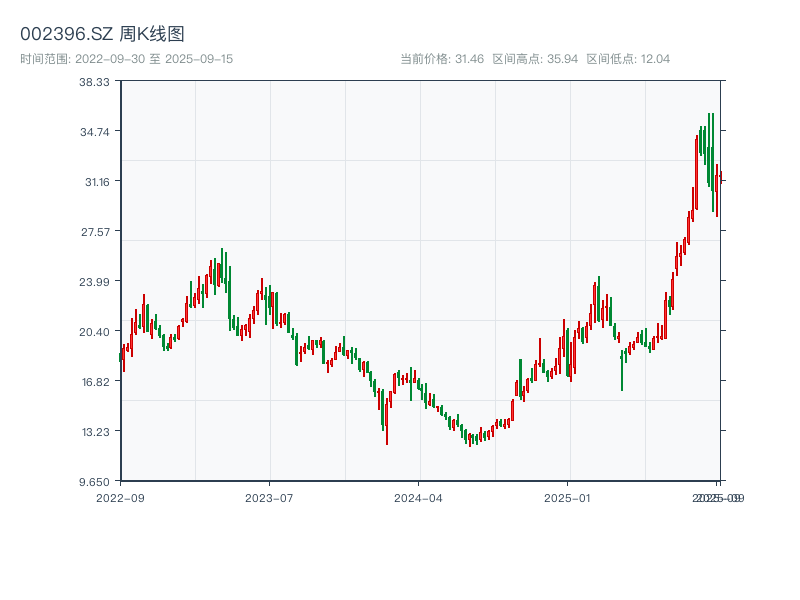Click the last red candlestick at the chart's right edge
Image resolution: width=800 pixels, height=600 pixels.
(x=720, y=178)
